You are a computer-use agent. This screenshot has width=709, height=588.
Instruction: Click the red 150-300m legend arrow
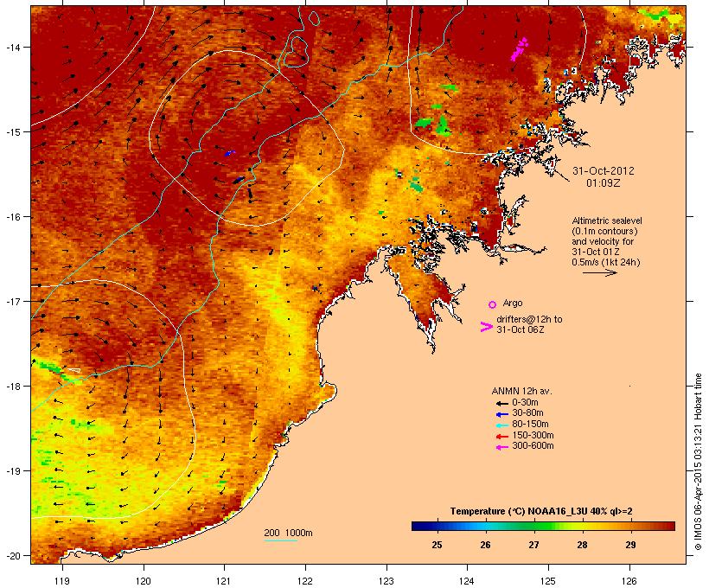click(x=501, y=437)
